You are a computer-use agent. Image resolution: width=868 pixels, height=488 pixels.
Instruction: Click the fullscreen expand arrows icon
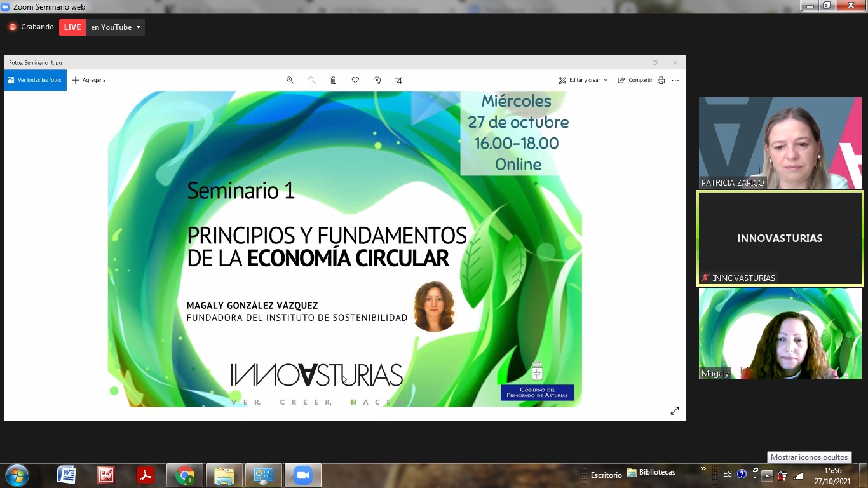(675, 411)
